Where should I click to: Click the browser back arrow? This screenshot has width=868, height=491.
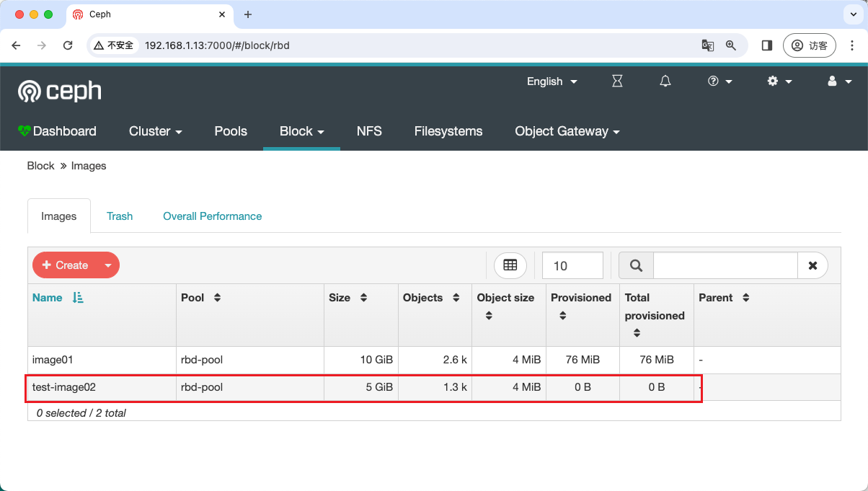[16, 45]
